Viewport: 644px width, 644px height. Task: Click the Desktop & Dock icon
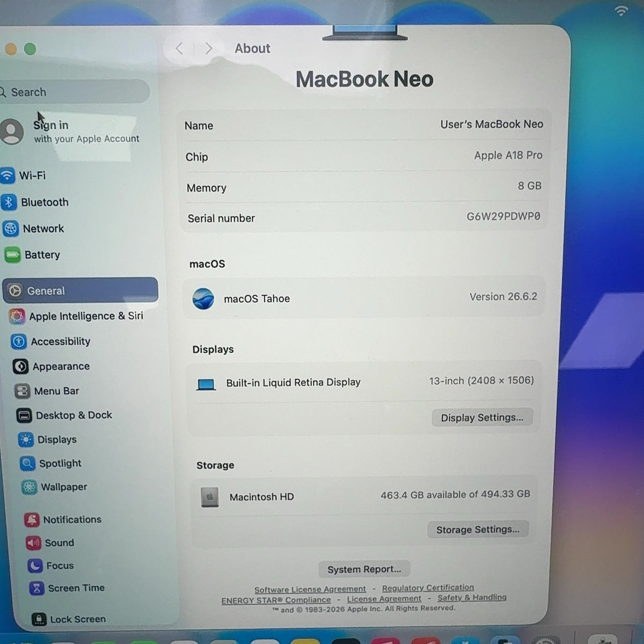24,415
